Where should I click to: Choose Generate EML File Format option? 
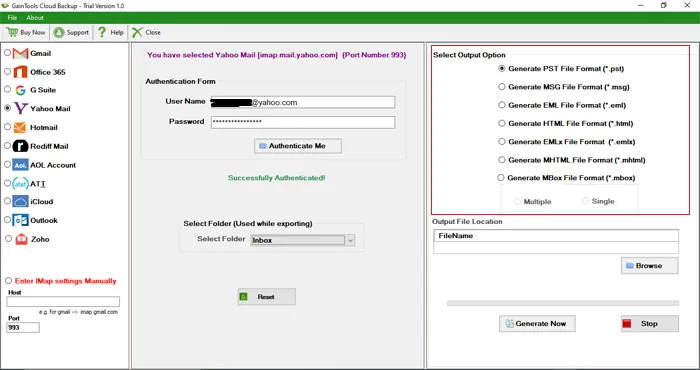[502, 105]
